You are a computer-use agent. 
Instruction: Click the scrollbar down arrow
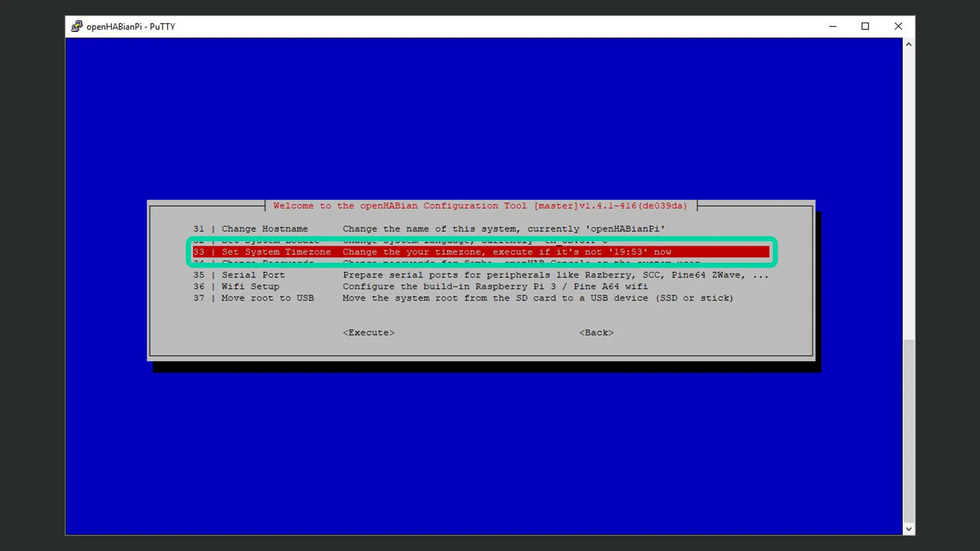click(909, 529)
